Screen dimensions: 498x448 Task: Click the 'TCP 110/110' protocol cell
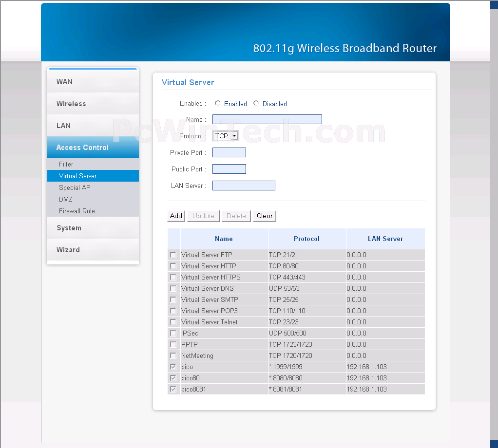(307, 311)
